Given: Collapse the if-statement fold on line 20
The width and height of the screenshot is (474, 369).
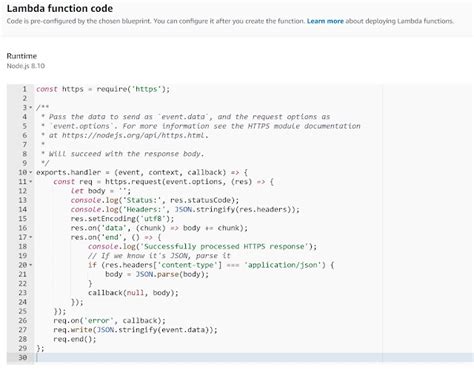Looking at the screenshot, I should click(31, 265).
